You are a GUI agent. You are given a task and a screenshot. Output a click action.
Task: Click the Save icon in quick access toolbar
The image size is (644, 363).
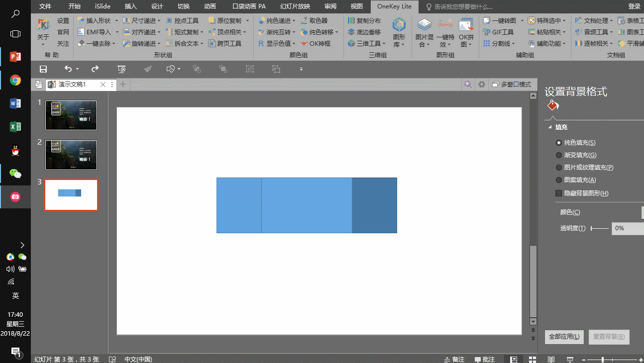43,69
